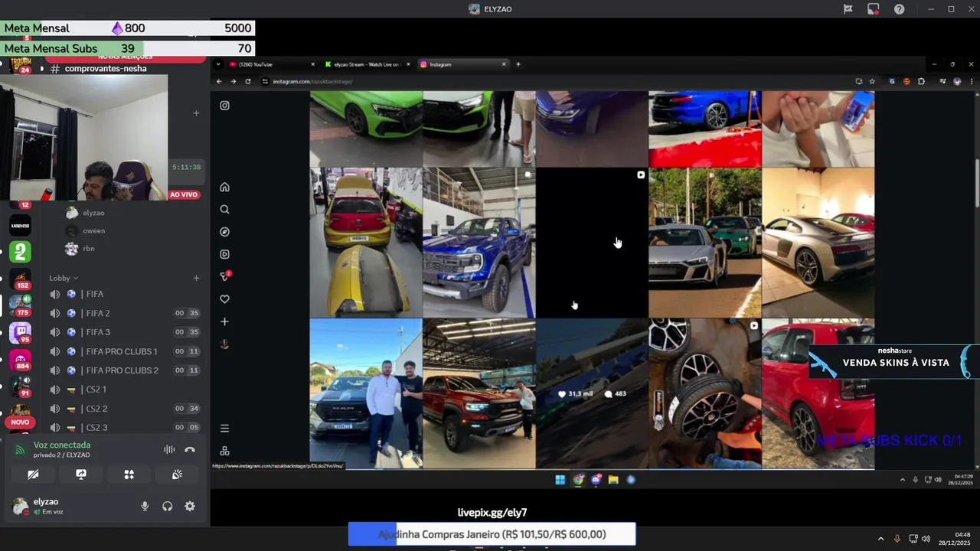Image resolution: width=980 pixels, height=551 pixels.
Task: Mute the Discord microphone
Action: [145, 506]
